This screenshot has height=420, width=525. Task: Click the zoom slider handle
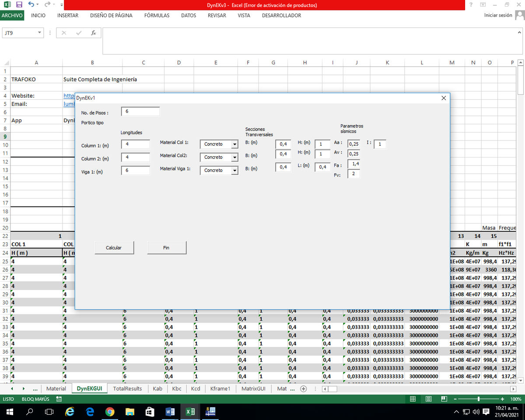[x=479, y=399]
